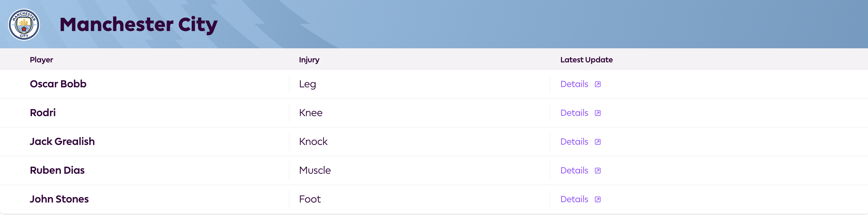Open Details link for Jack Grealish's knock
This screenshot has width=868, height=215.
tap(574, 141)
